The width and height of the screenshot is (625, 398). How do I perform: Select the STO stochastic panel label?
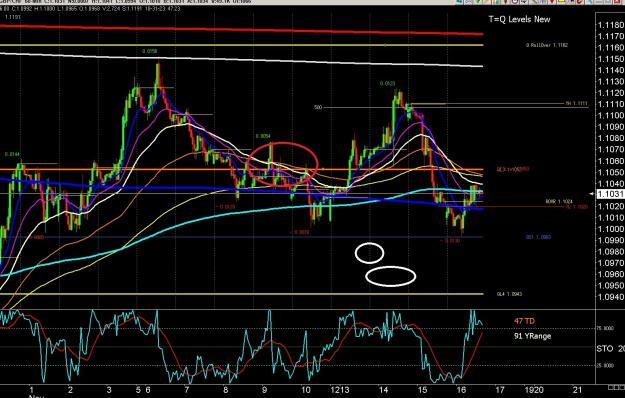[x=605, y=349]
